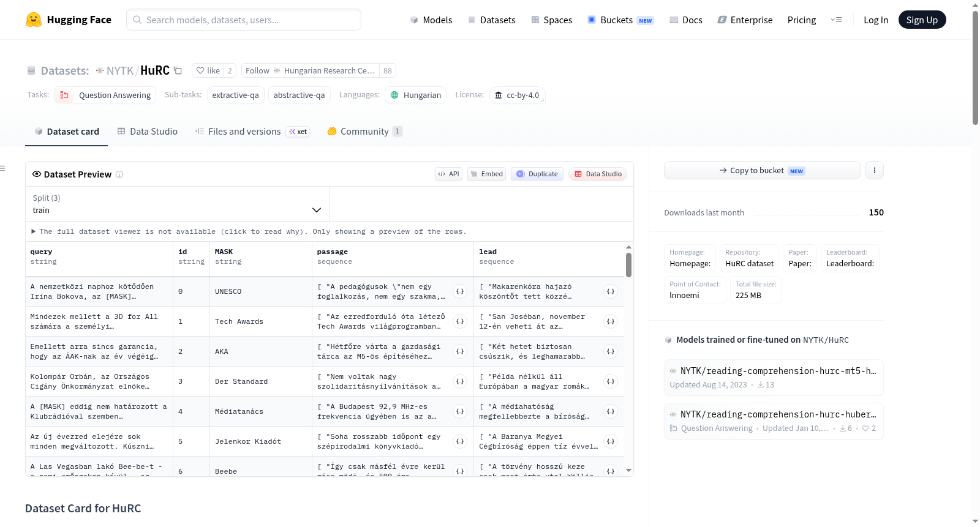Select the Dataset card tab
Screen dimensions: 980x527
pyautogui.click(x=67, y=131)
